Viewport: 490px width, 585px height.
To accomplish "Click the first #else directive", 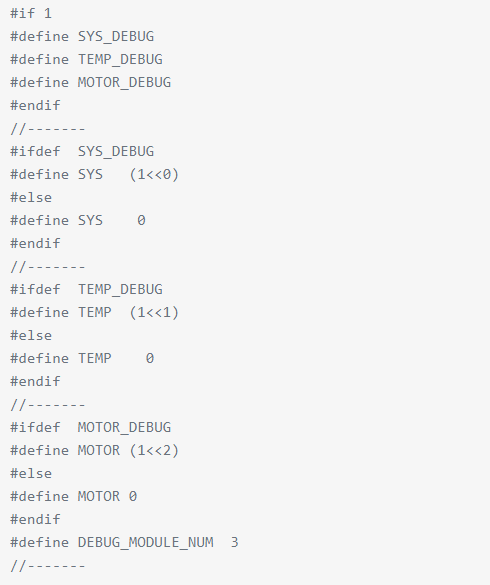I will click(x=31, y=197).
